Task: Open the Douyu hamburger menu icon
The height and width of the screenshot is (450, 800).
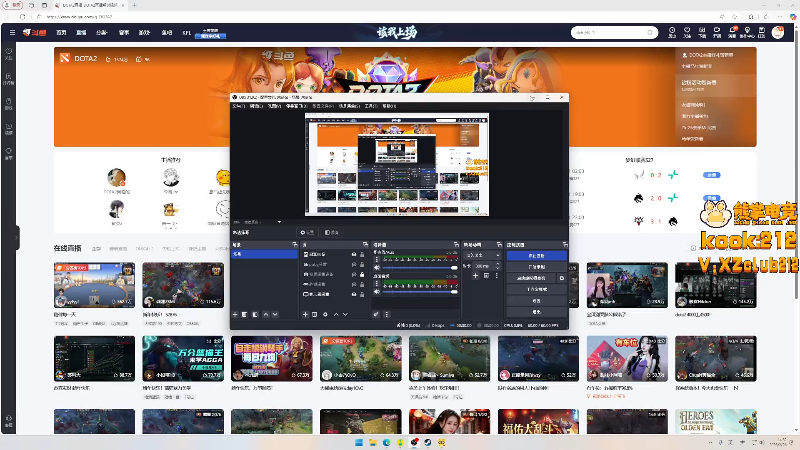Action: 12,32
